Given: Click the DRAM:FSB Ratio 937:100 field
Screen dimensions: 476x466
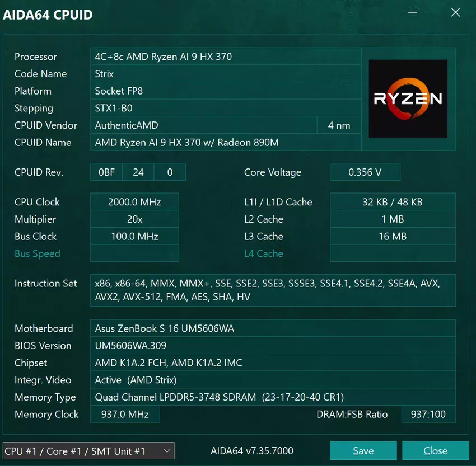Looking at the screenshot, I should [428, 415].
